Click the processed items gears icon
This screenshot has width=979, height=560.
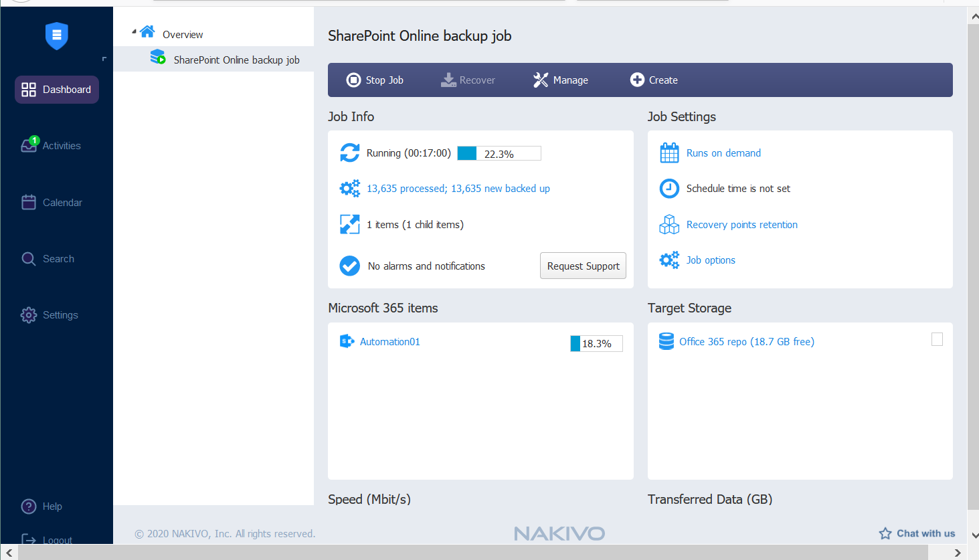tap(350, 189)
